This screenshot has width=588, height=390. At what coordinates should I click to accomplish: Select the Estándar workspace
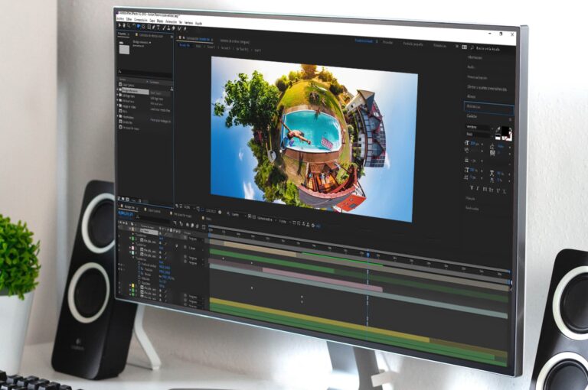[388, 42]
